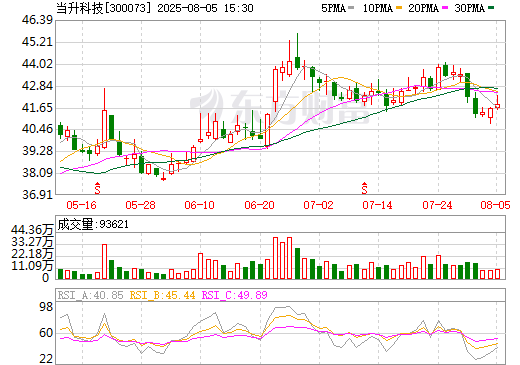The image size is (520, 365).
Task: Click the 06-10 date label
Action: (x=199, y=205)
